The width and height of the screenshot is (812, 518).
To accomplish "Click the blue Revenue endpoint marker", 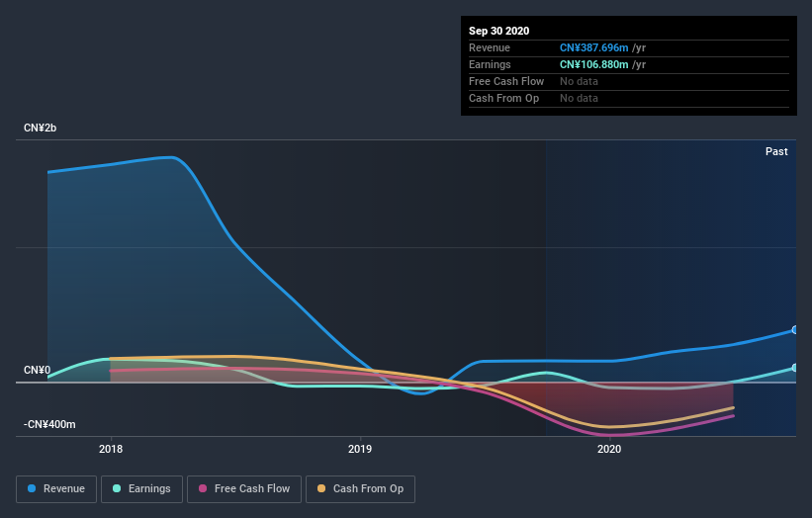I will tap(794, 329).
